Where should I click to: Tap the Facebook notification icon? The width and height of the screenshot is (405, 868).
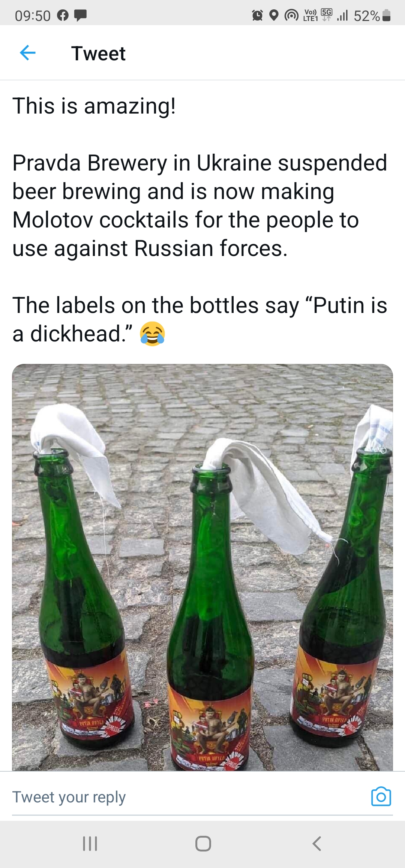63,15
